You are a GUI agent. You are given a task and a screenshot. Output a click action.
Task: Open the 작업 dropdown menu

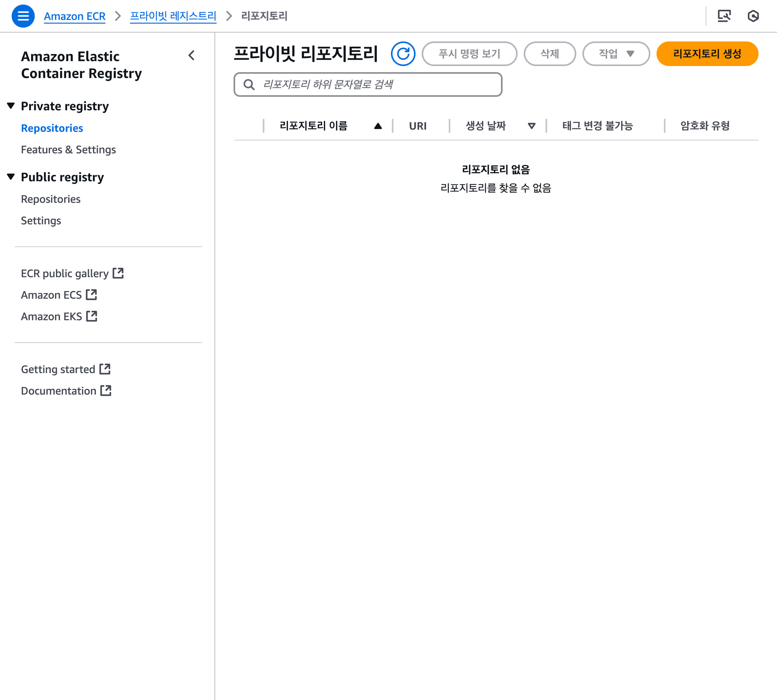(x=616, y=54)
